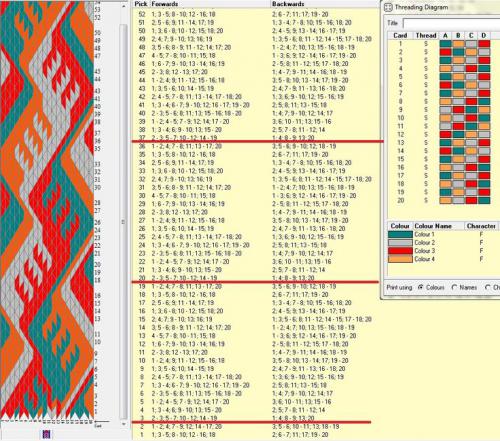Click the grey Colour 2 swatch

[x=400, y=243]
